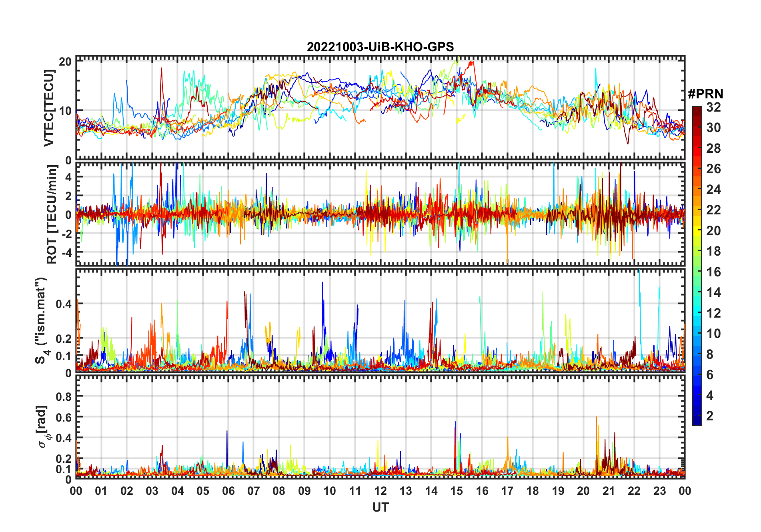
Task: Click x-axis hour label 07
Action: tap(254, 491)
